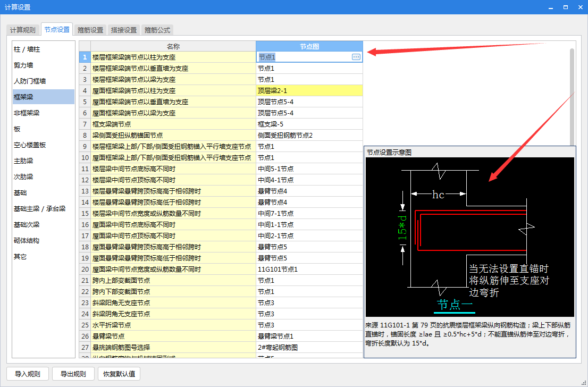Go to 搭接设置 tab
This screenshot has width=588, height=387.
pos(124,30)
